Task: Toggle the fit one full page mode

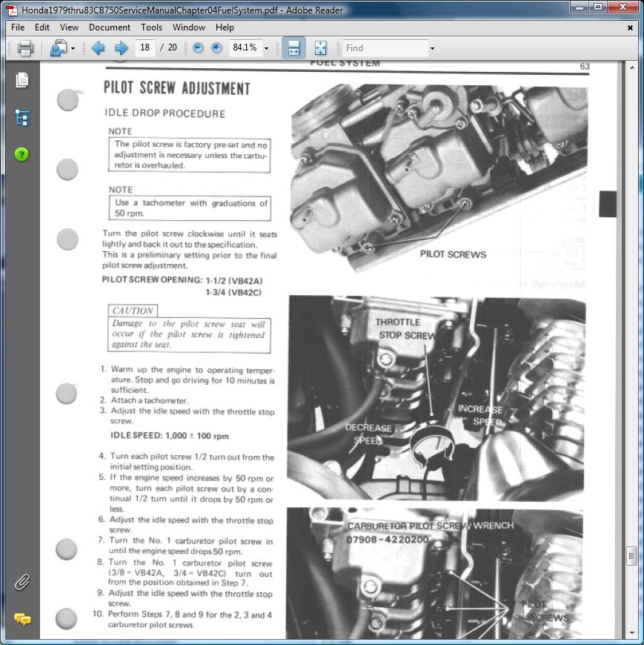Action: pyautogui.click(x=320, y=48)
